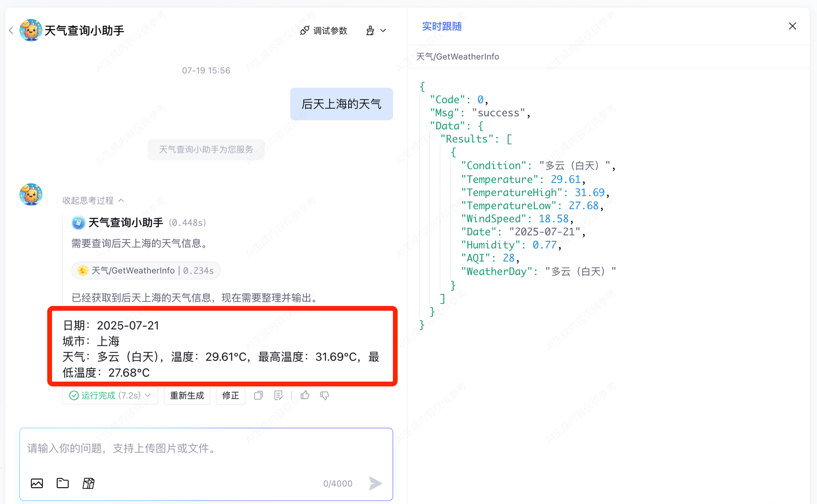This screenshot has height=504, width=817.
Task: Select the 实时跟随 tab
Action: [x=442, y=27]
